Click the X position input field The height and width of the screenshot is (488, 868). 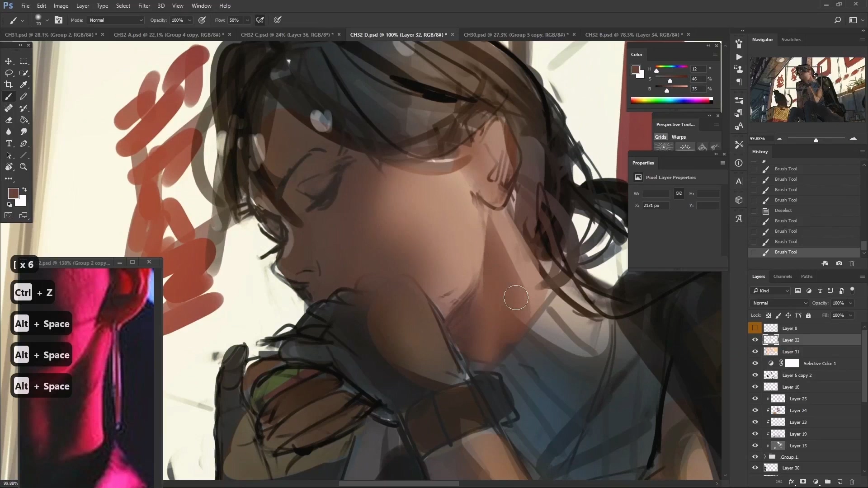pyautogui.click(x=655, y=206)
